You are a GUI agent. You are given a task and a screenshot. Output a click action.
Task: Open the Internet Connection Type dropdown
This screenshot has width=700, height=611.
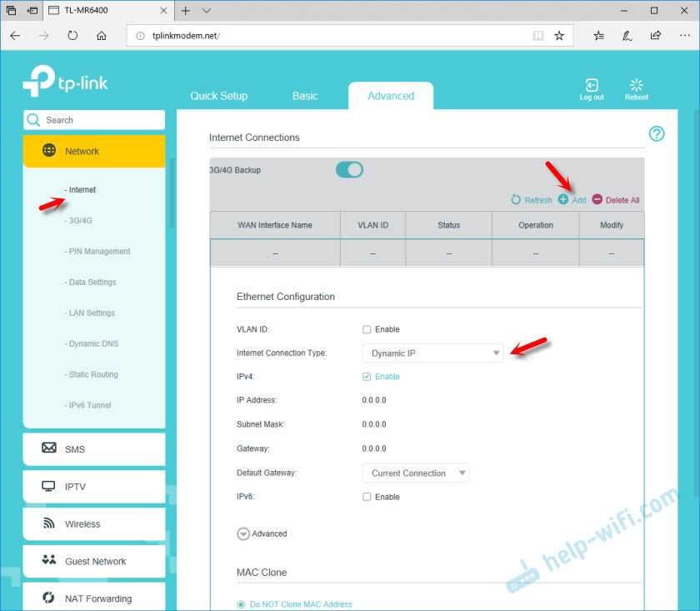(x=432, y=353)
